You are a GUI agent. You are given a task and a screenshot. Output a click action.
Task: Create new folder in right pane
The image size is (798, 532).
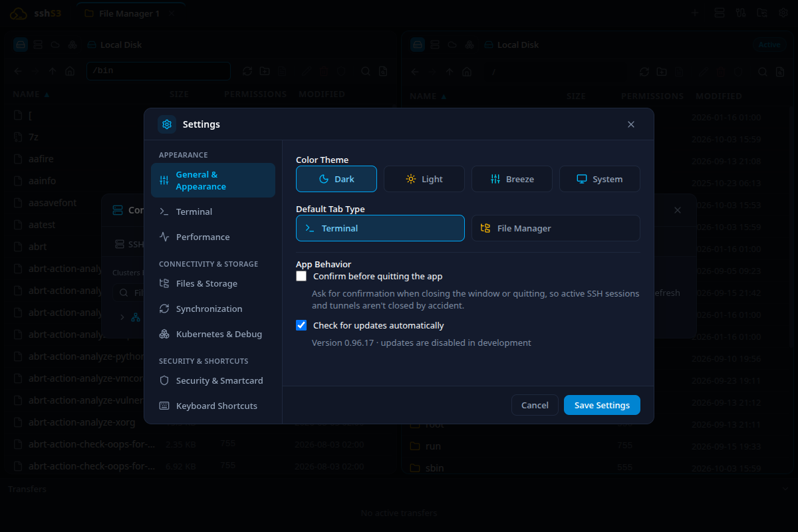[662, 72]
